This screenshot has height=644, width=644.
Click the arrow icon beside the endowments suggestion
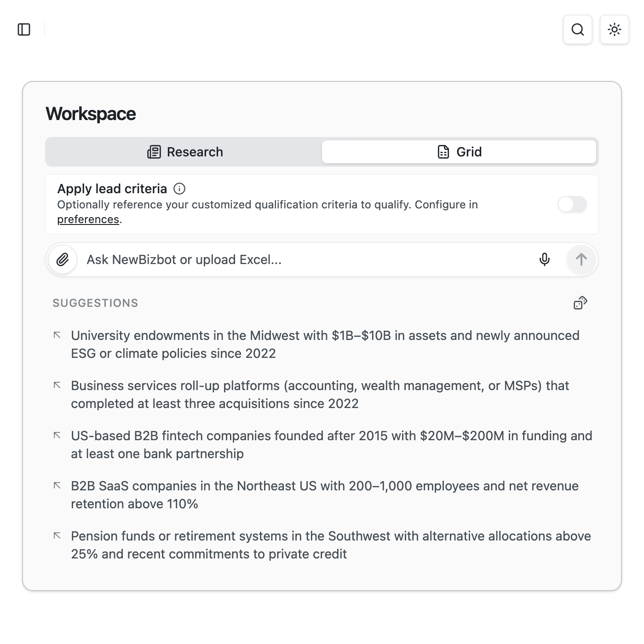pos(57,335)
